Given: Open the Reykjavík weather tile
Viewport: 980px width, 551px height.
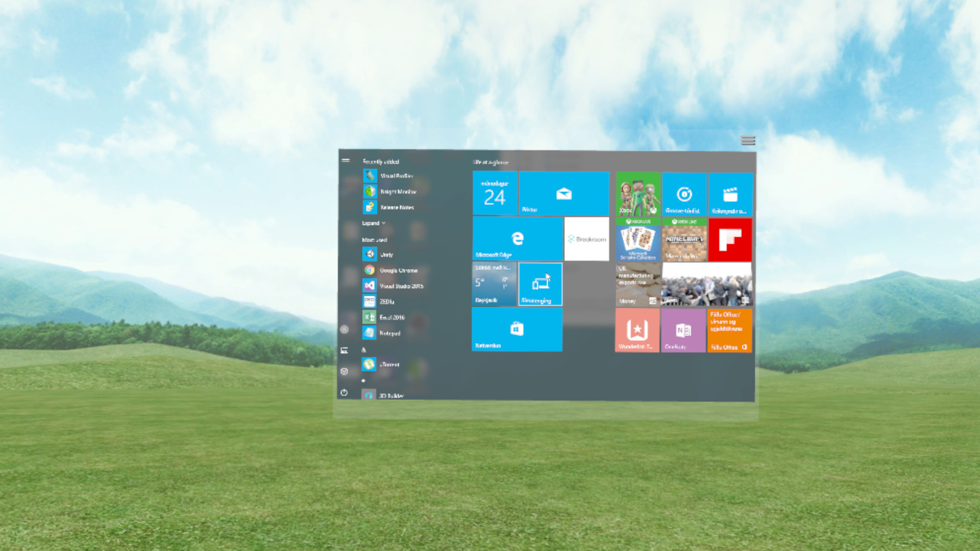Looking at the screenshot, I should pos(494,284).
